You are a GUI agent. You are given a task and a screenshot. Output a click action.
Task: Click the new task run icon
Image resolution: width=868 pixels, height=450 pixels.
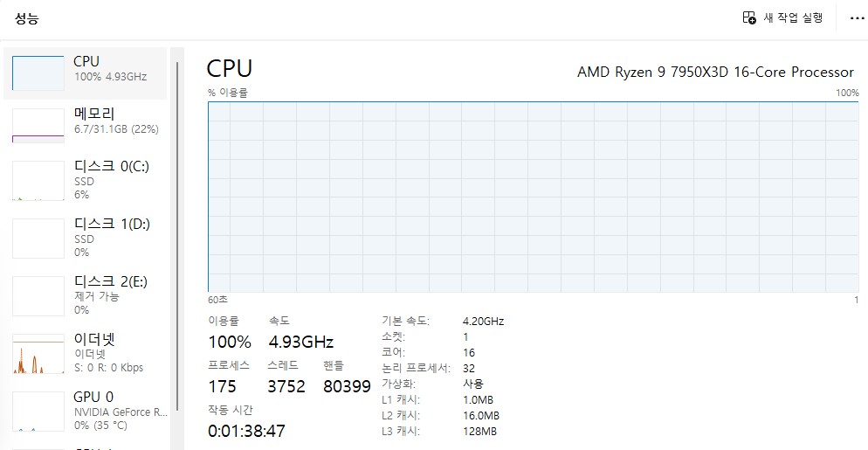(749, 17)
